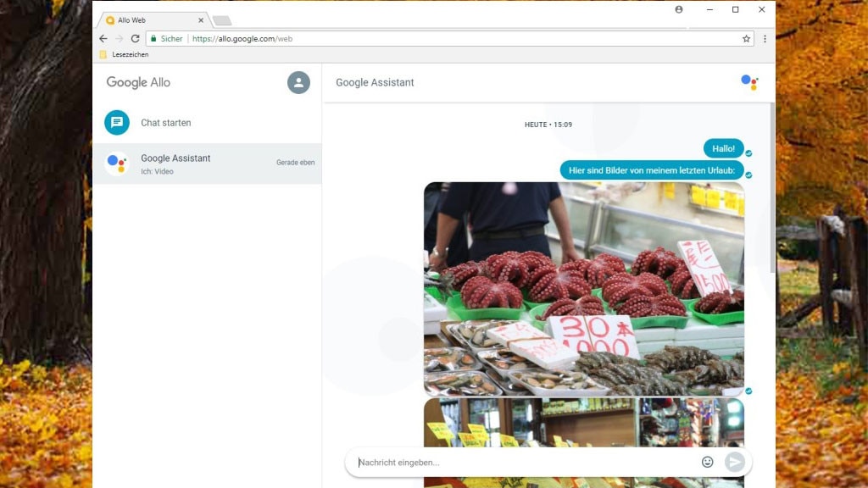Open the Chrome three-dot menu
868x488 pixels.
point(765,38)
